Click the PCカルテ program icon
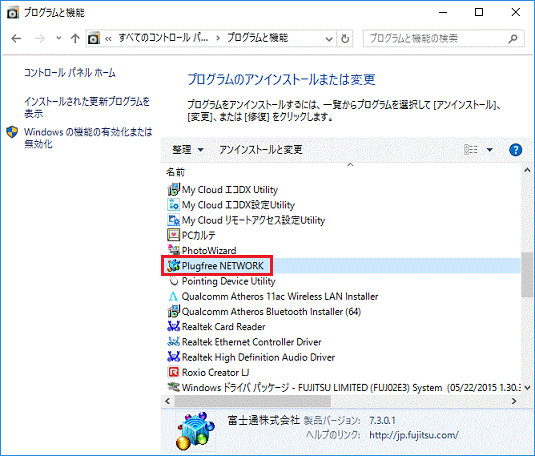535x456 pixels. 173,235
